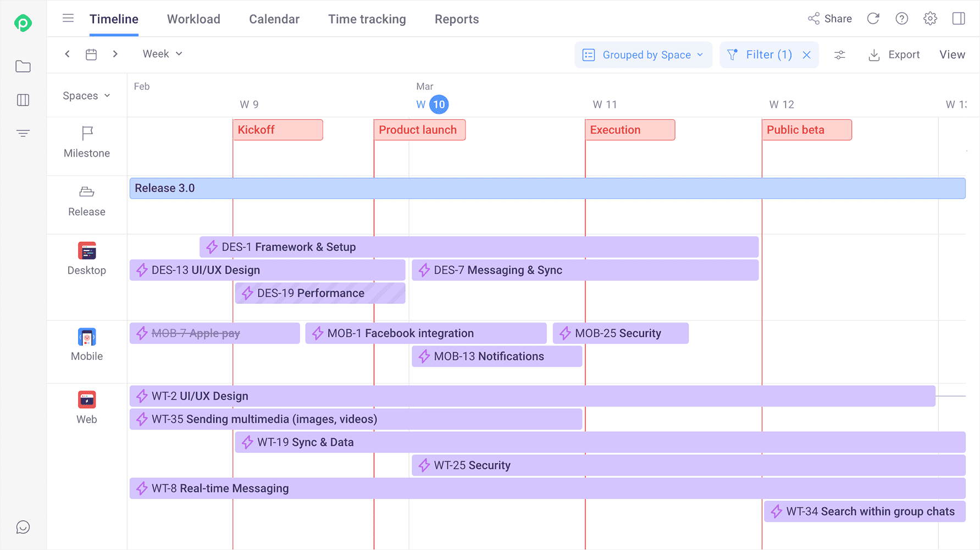Click the refresh icon in top bar
Viewport: 980px width, 550px height.
point(873,19)
